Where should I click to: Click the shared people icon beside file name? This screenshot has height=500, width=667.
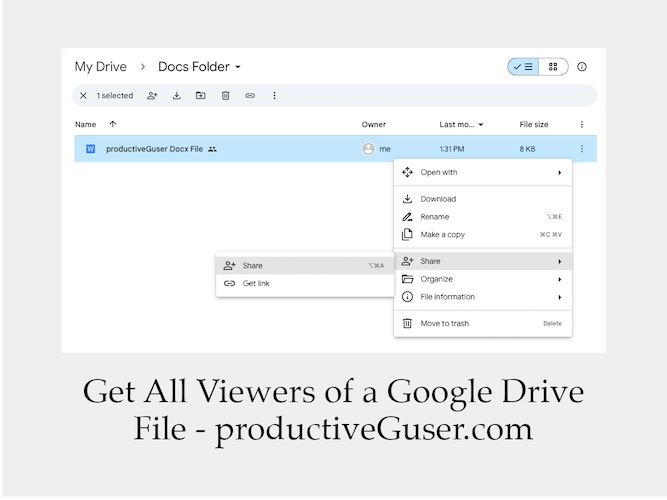click(212, 149)
